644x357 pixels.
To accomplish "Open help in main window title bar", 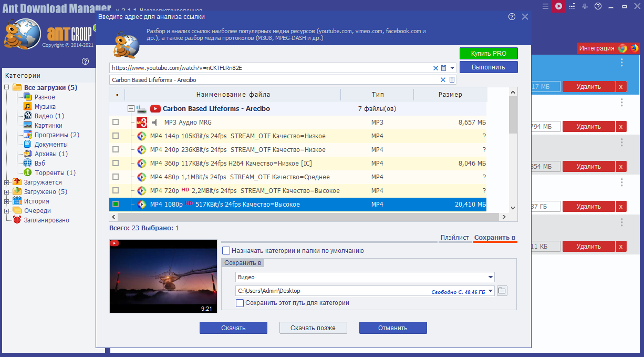I will pos(598,6).
